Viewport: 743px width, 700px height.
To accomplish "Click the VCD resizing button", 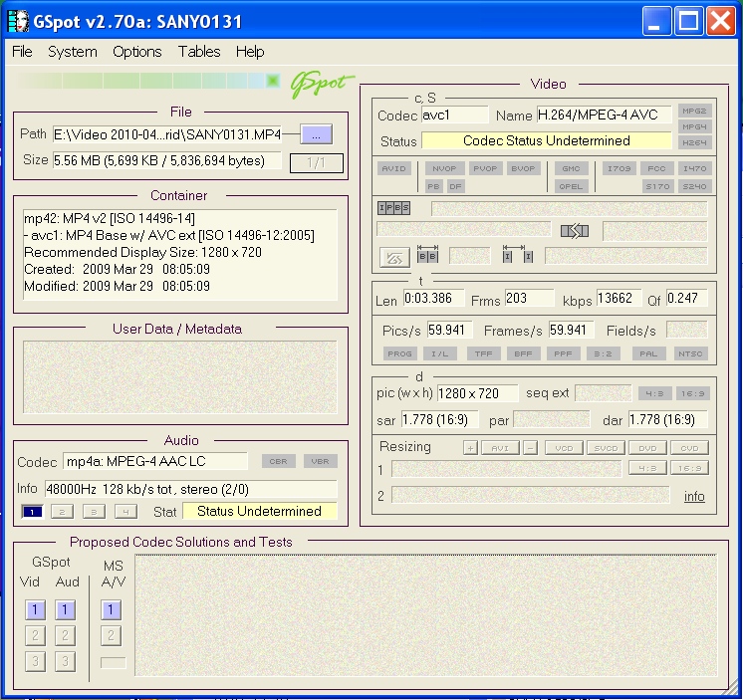I will pos(564,447).
